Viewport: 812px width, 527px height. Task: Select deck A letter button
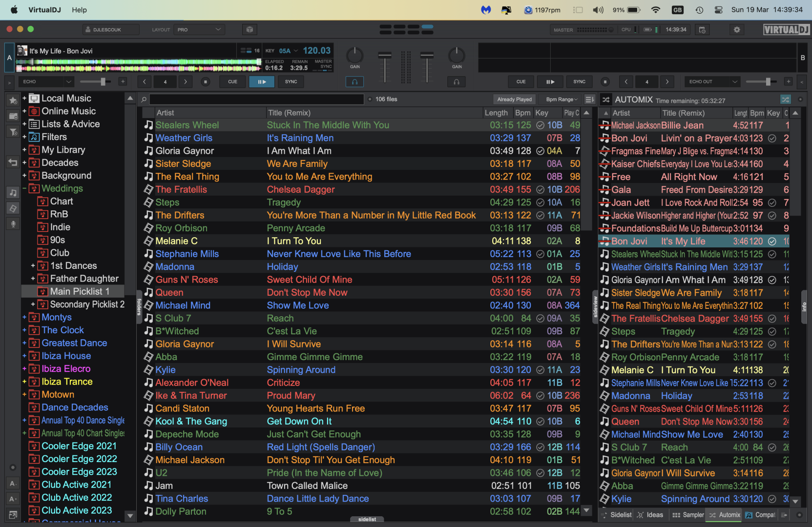(x=9, y=58)
